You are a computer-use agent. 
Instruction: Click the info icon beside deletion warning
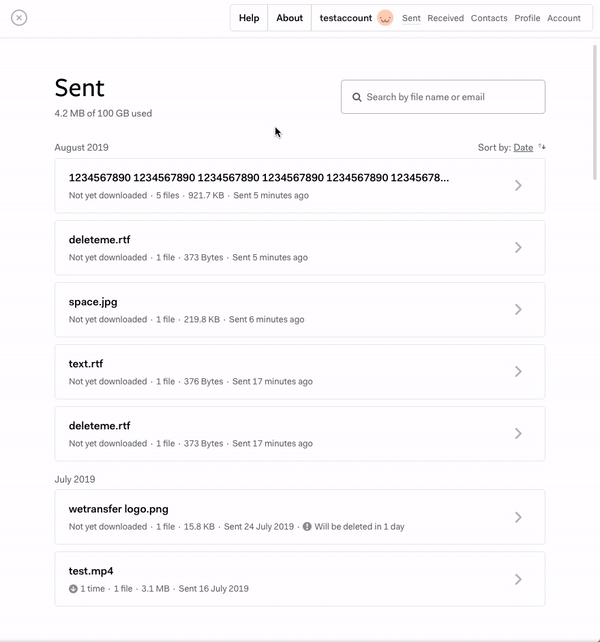307,526
